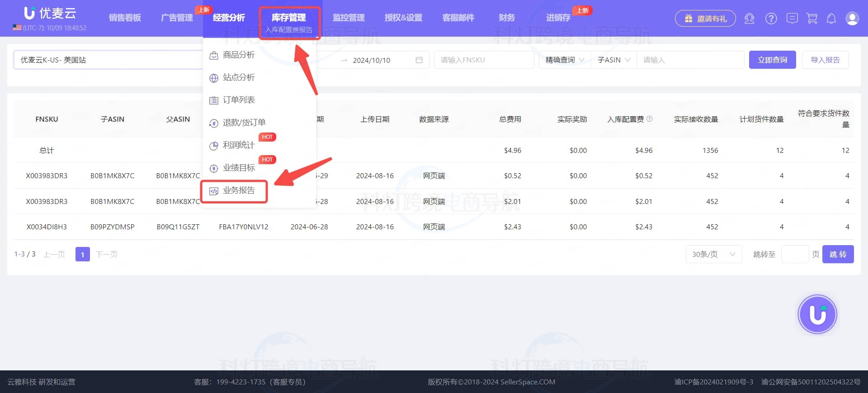Click the 邀请有礼 button

(x=705, y=19)
